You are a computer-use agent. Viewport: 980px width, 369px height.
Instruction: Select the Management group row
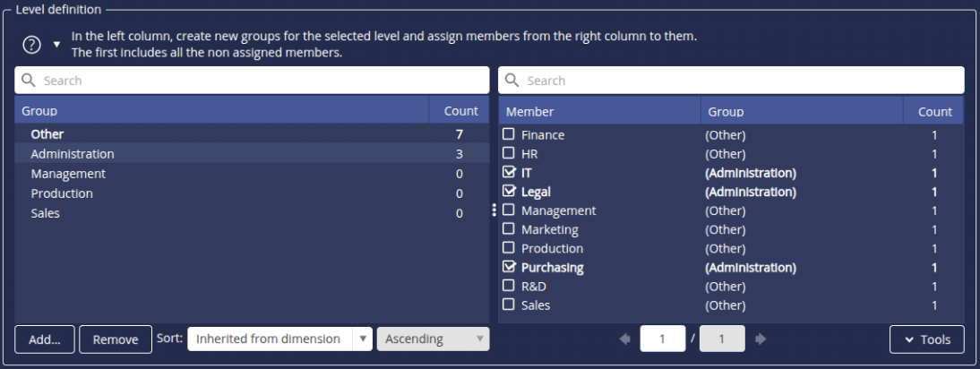point(68,174)
